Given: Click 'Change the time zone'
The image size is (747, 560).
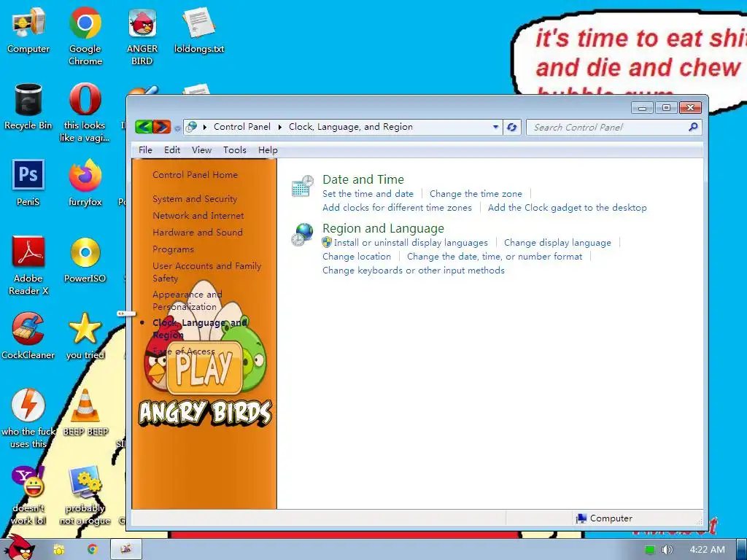Looking at the screenshot, I should tap(476, 194).
